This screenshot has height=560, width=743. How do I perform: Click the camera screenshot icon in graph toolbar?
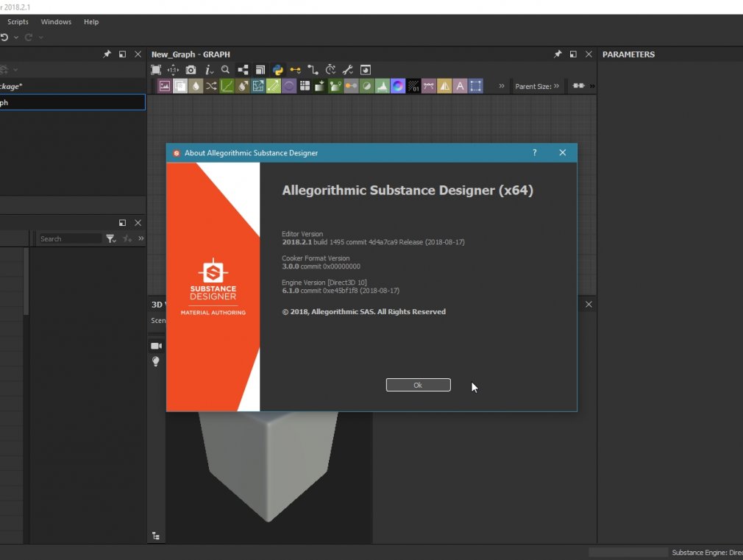click(x=191, y=70)
